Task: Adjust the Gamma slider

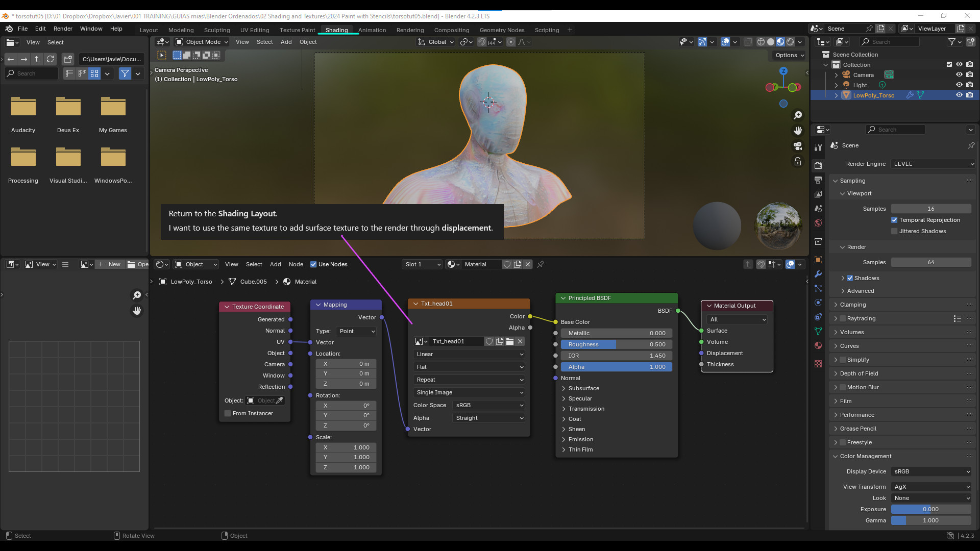Action: (931, 520)
